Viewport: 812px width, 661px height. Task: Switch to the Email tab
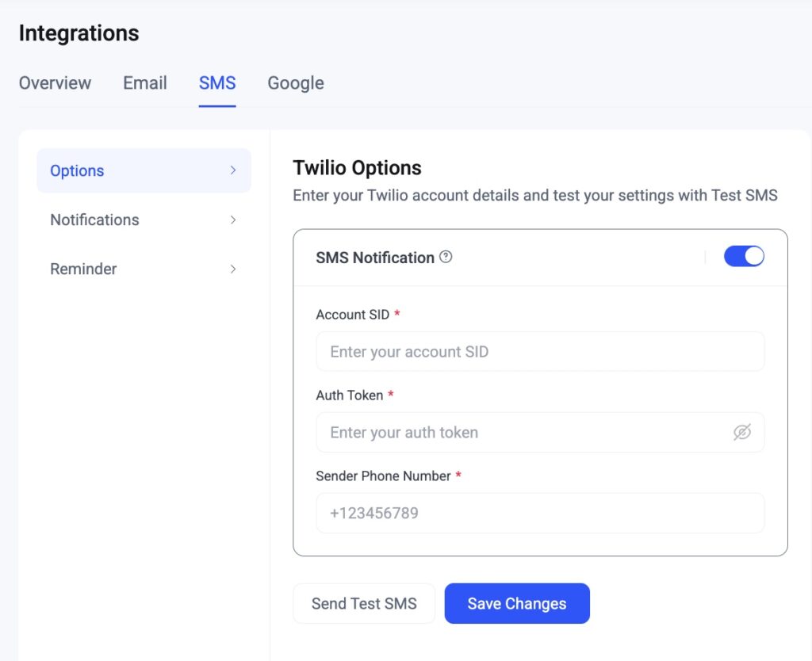pyautogui.click(x=145, y=82)
